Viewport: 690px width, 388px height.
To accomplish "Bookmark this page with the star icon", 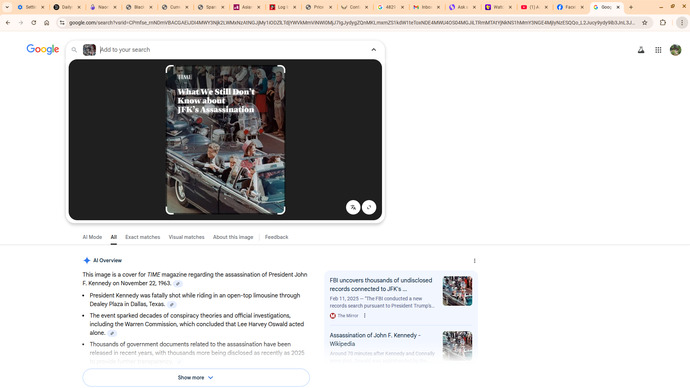I will [x=645, y=22].
